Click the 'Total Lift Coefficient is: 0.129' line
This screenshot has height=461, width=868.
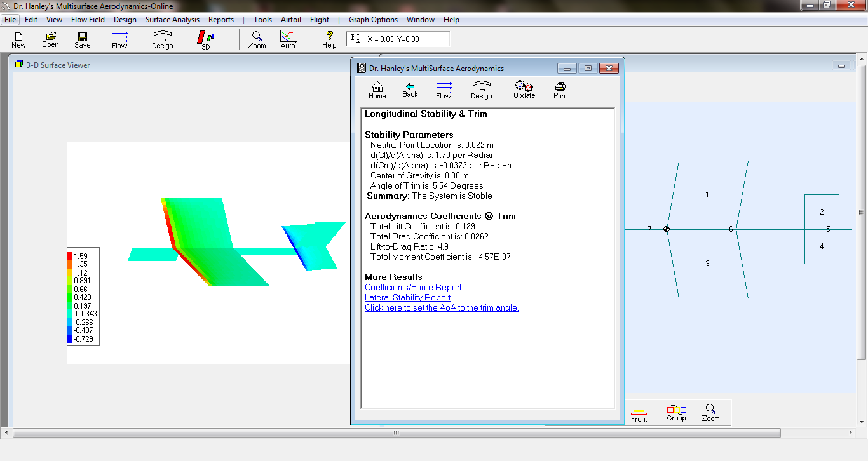tap(423, 226)
